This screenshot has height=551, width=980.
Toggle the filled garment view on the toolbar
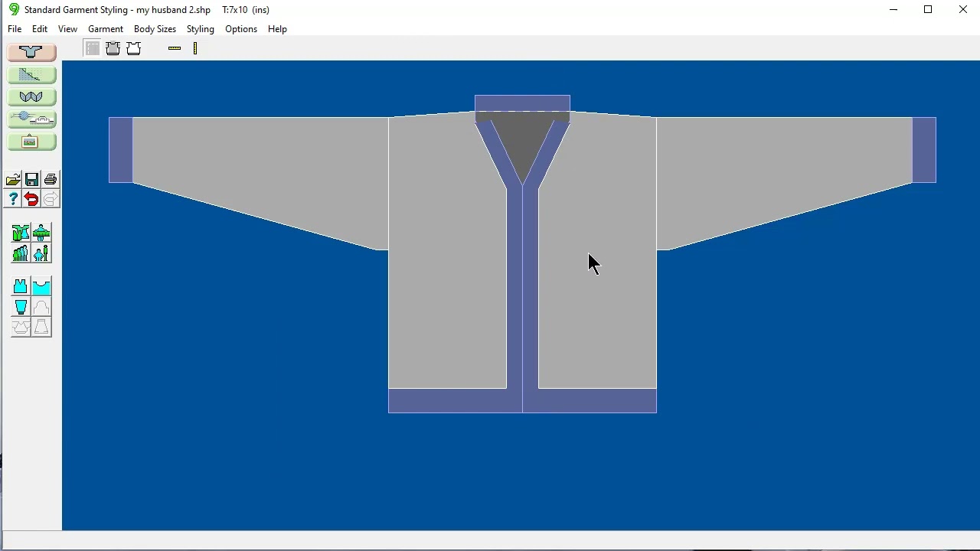(x=113, y=48)
